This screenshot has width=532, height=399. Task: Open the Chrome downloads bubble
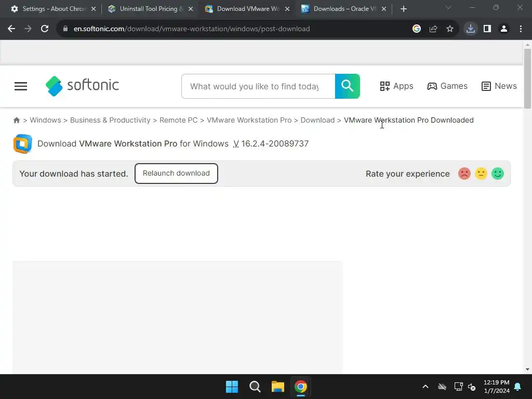click(x=471, y=29)
